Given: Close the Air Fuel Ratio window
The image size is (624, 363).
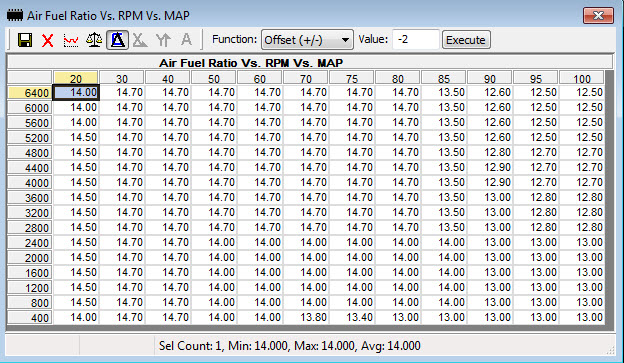Looking at the screenshot, I should coord(598,16).
